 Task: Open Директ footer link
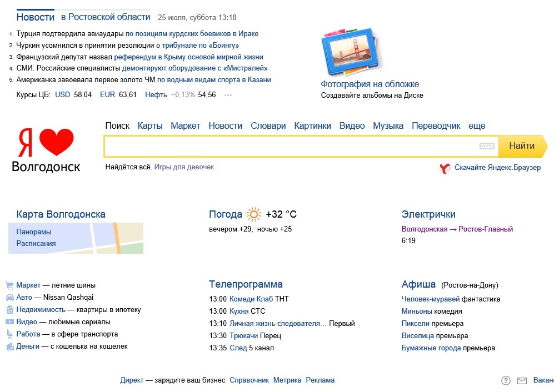pyautogui.click(x=132, y=380)
